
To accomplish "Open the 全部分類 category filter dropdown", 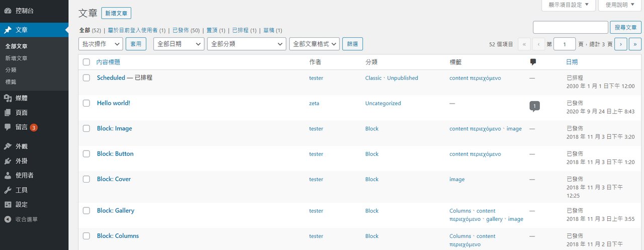I will tap(247, 44).
